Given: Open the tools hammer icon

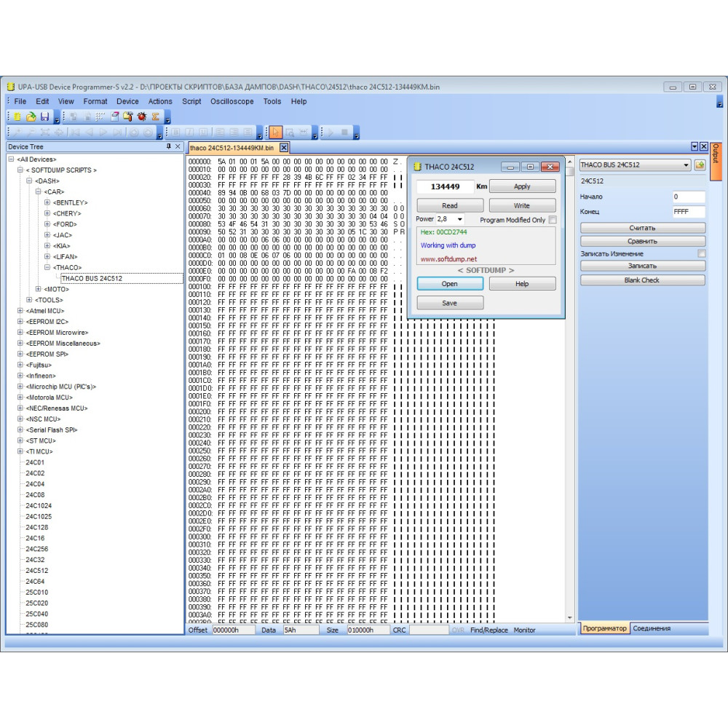Looking at the screenshot, I should pos(128,116).
